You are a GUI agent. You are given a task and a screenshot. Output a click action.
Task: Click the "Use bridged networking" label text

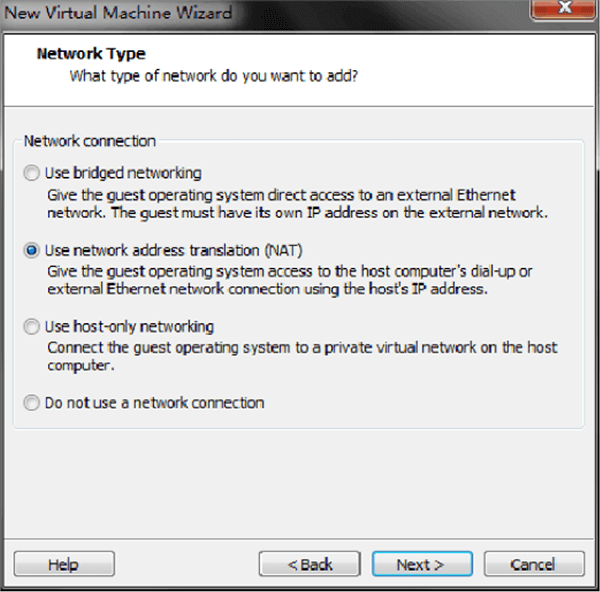[x=123, y=173]
